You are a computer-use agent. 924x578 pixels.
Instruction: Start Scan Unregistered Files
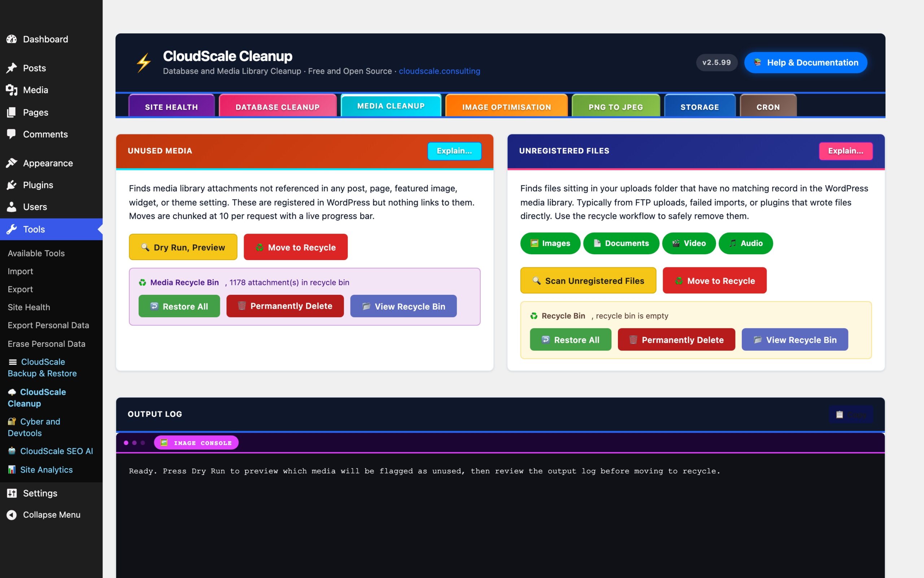588,281
